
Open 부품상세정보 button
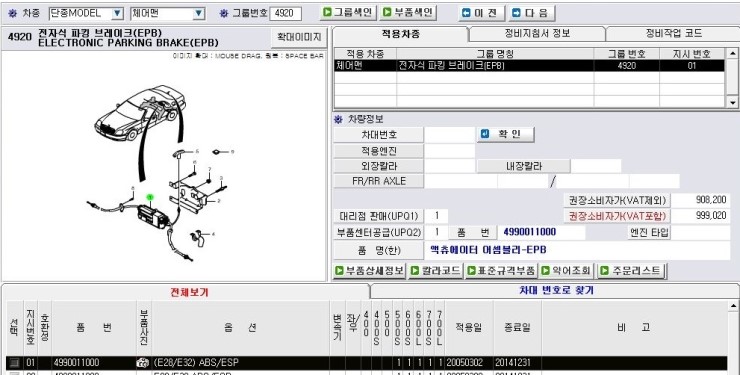tap(370, 271)
